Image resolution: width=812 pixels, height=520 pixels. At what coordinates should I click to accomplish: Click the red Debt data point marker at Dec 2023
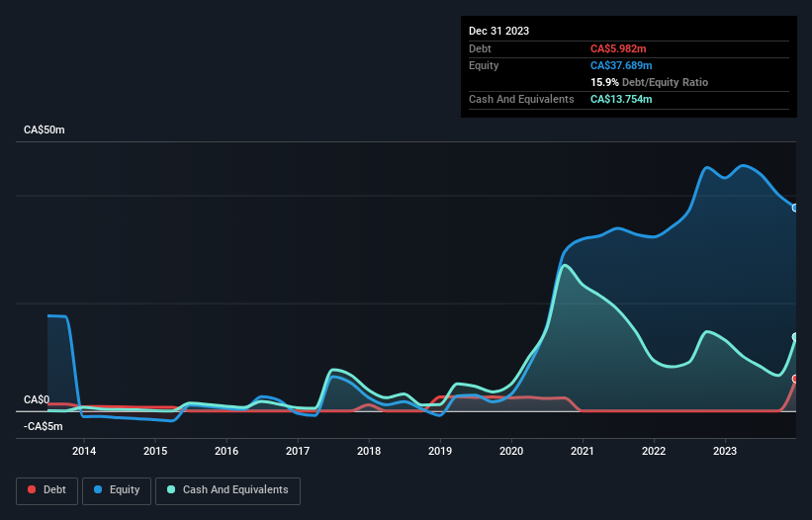[x=795, y=379]
